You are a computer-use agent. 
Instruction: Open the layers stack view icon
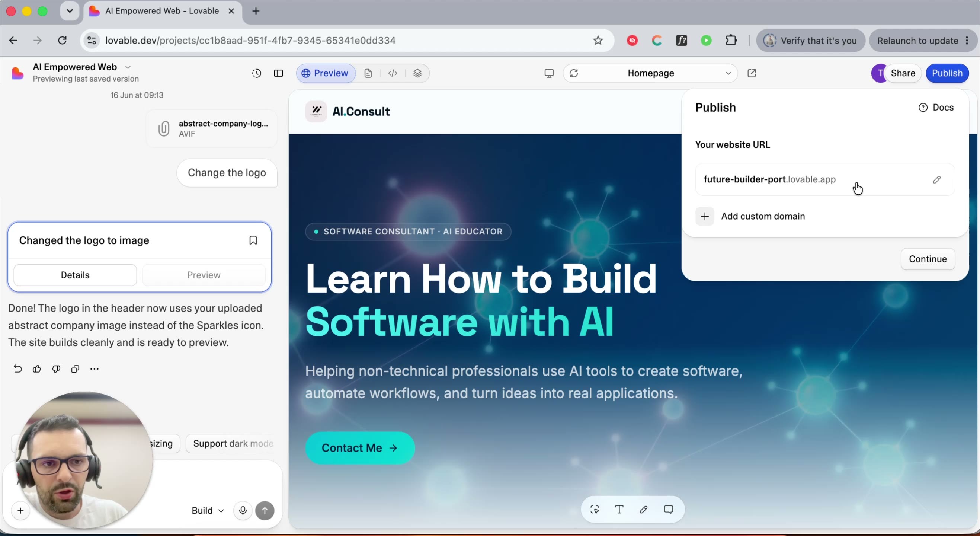(x=417, y=73)
